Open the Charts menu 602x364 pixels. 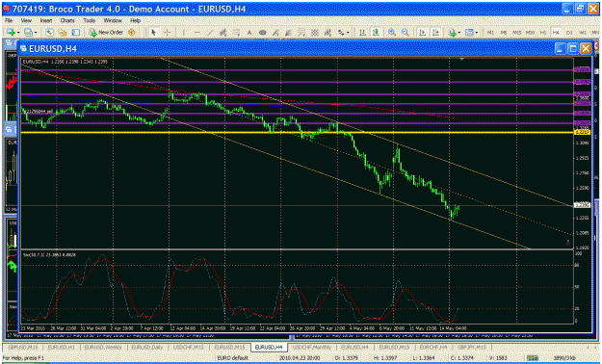click(x=67, y=20)
